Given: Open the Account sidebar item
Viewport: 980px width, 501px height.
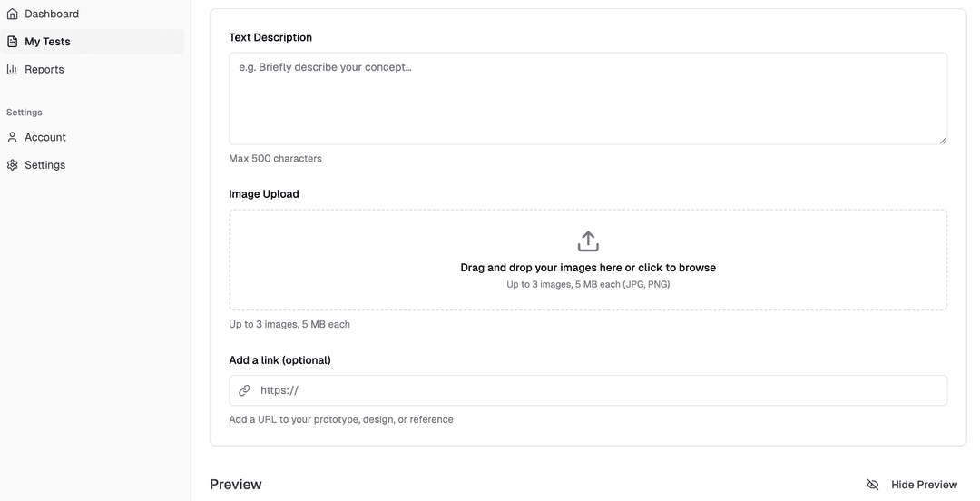Looking at the screenshot, I should click(x=45, y=137).
